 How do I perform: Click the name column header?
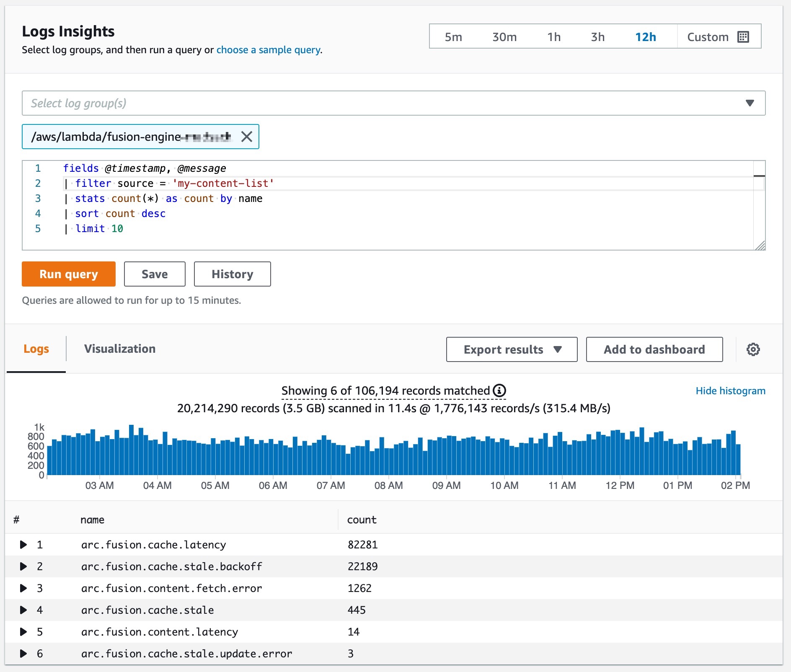tap(92, 520)
